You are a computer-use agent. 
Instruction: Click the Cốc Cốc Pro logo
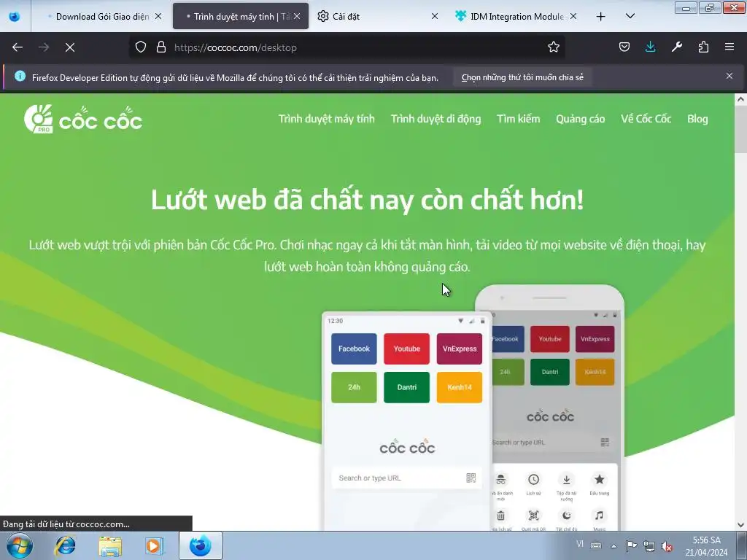point(83,119)
